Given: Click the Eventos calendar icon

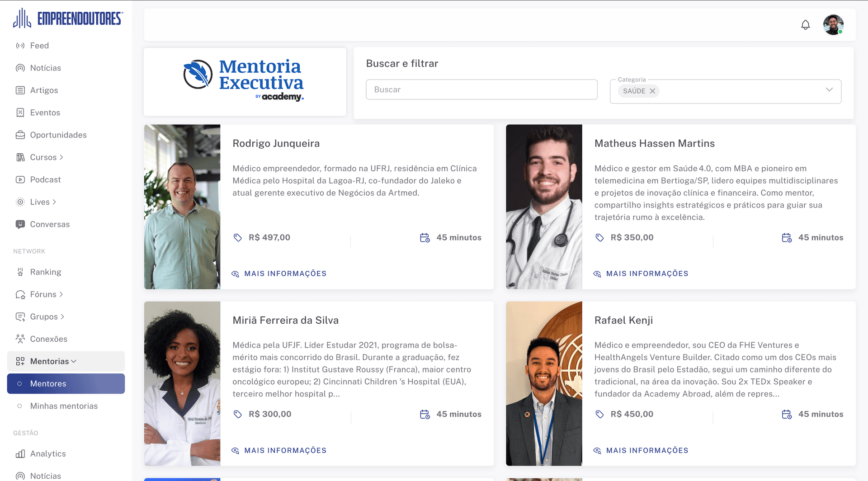Looking at the screenshot, I should [x=20, y=113].
